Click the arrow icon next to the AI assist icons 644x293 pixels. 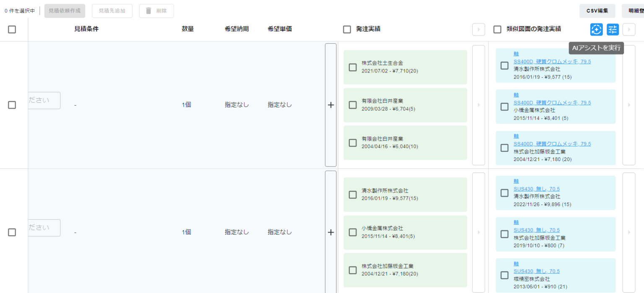pyautogui.click(x=629, y=29)
